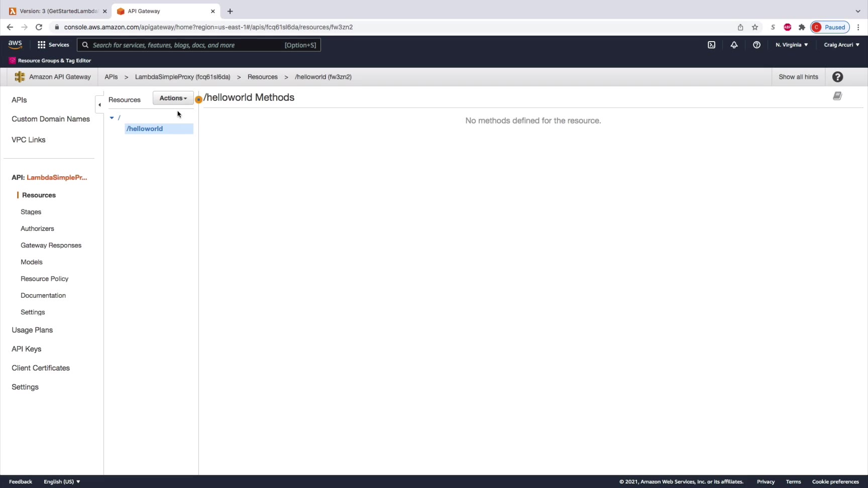This screenshot has height=488, width=868.
Task: Click the Amazon API Gateway logo icon
Action: click(x=20, y=77)
